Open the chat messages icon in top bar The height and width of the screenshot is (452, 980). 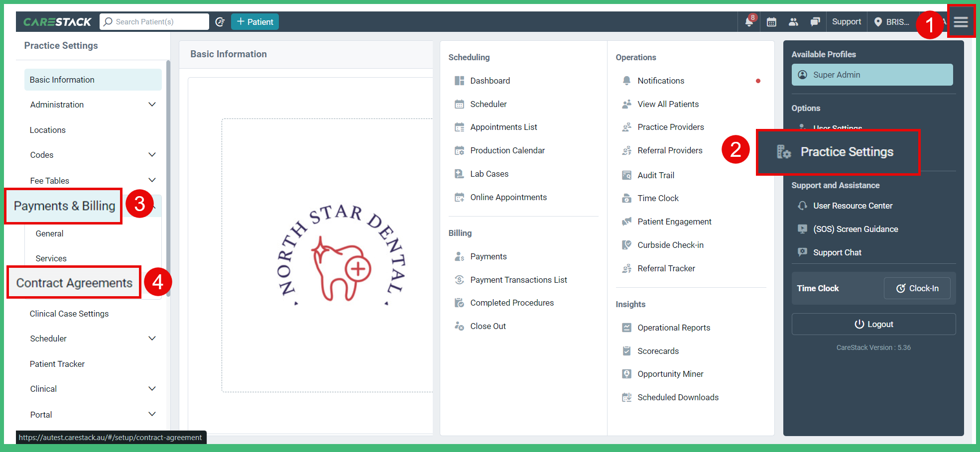click(x=816, y=22)
